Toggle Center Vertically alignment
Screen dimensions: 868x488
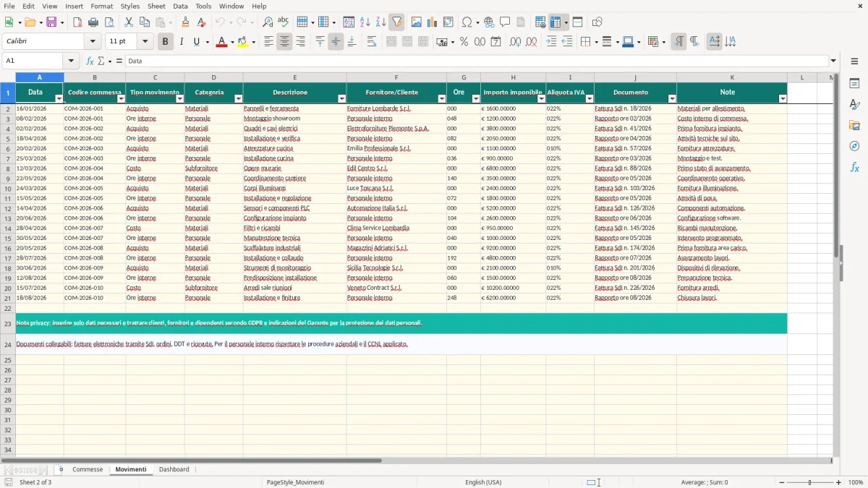pyautogui.click(x=336, y=42)
